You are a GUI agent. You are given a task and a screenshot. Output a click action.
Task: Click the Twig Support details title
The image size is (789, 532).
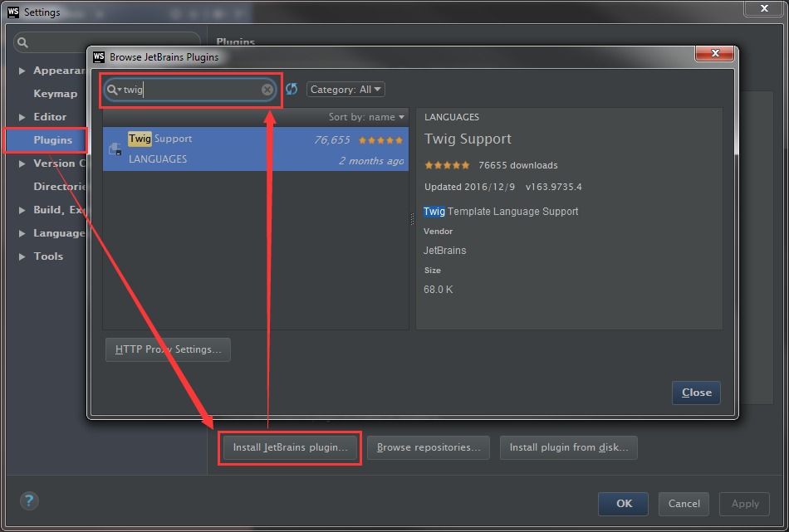[x=468, y=139]
